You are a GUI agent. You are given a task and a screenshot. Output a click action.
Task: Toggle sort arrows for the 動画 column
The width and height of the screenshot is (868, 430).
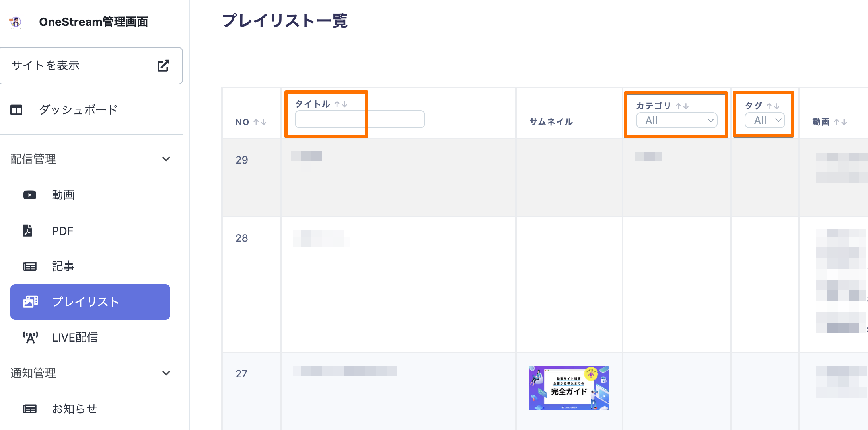pos(840,122)
